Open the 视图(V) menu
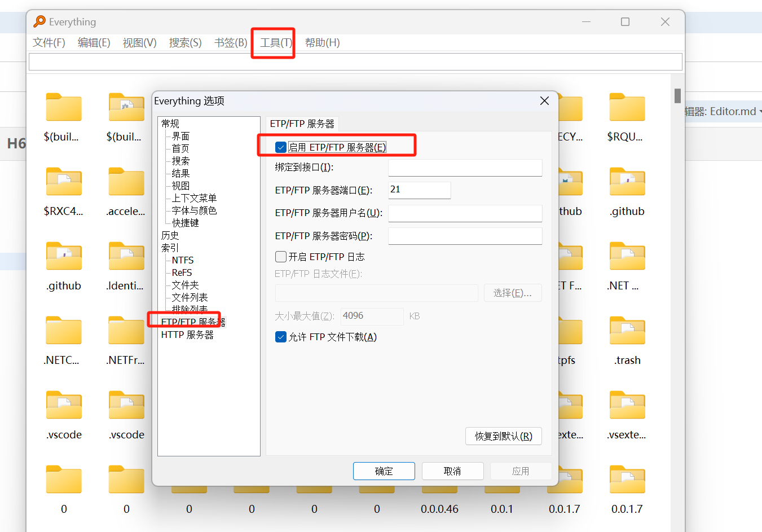This screenshot has height=532, width=762. [x=140, y=42]
